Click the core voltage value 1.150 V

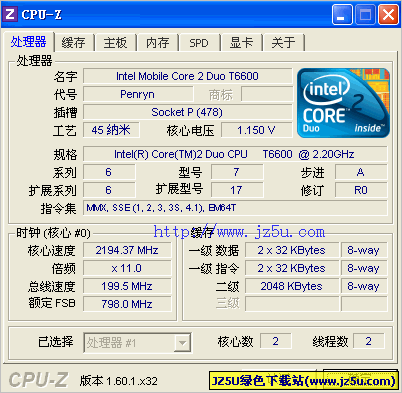[x=257, y=130]
